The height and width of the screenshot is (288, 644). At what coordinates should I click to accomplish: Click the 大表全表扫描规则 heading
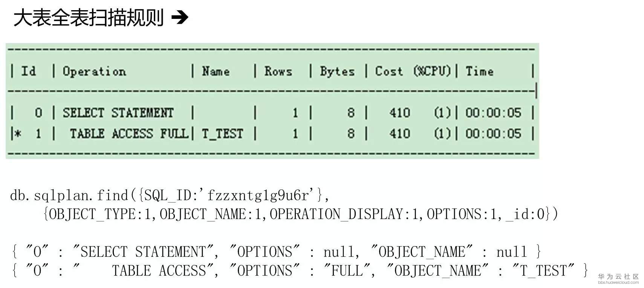pos(89,18)
